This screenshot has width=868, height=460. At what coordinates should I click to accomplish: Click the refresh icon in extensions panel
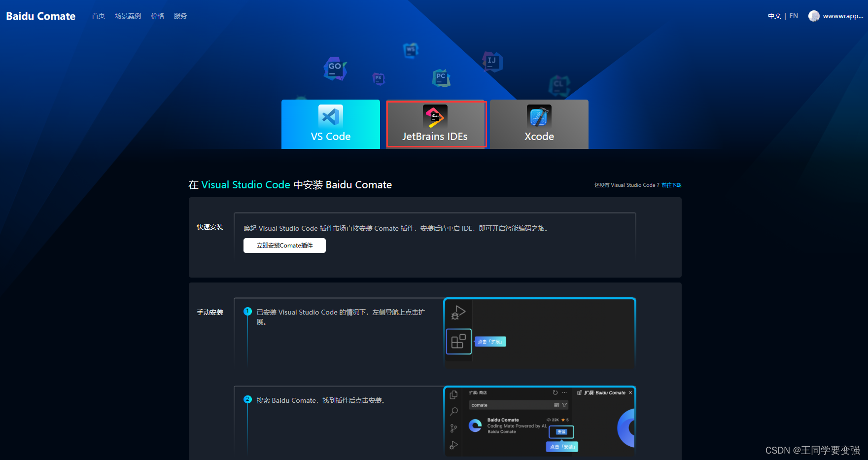(x=555, y=393)
